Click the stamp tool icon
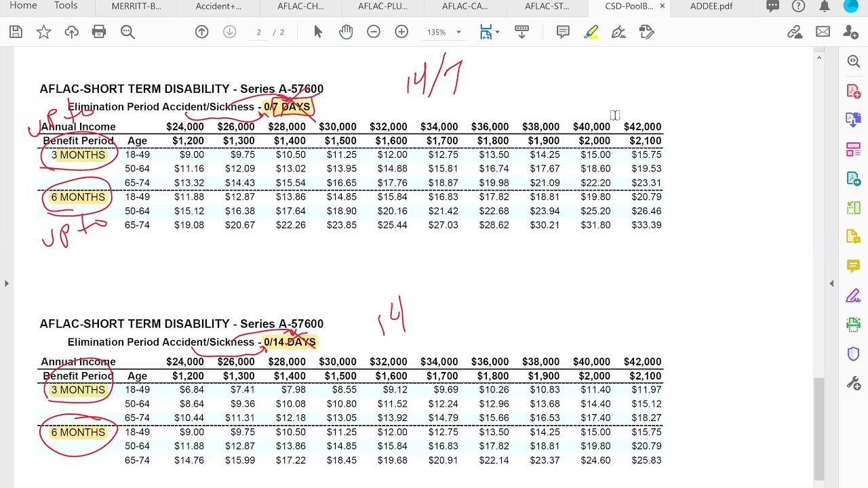Image resolution: width=868 pixels, height=488 pixels. [x=646, y=32]
